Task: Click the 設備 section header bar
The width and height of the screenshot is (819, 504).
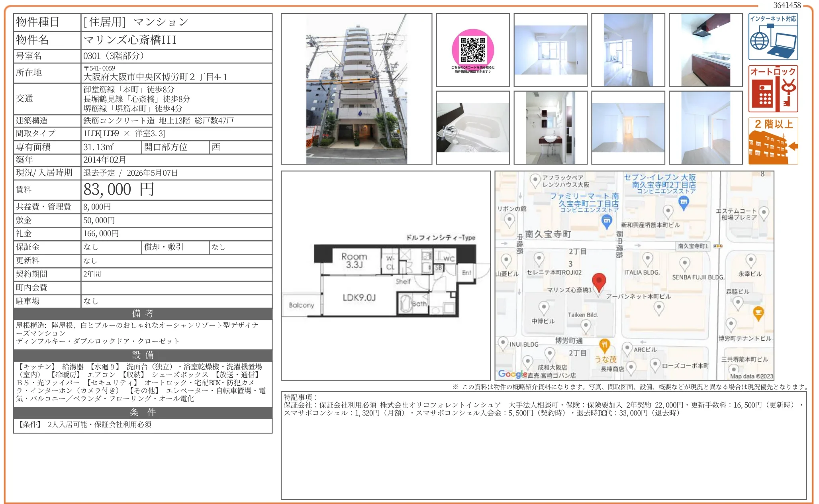Action: point(143,355)
